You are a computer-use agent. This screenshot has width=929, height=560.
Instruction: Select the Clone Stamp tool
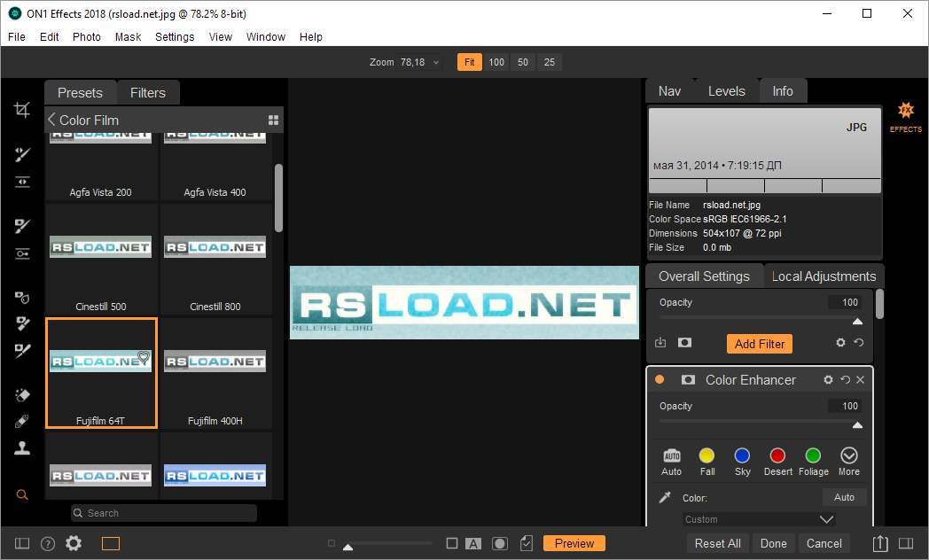tap(22, 448)
